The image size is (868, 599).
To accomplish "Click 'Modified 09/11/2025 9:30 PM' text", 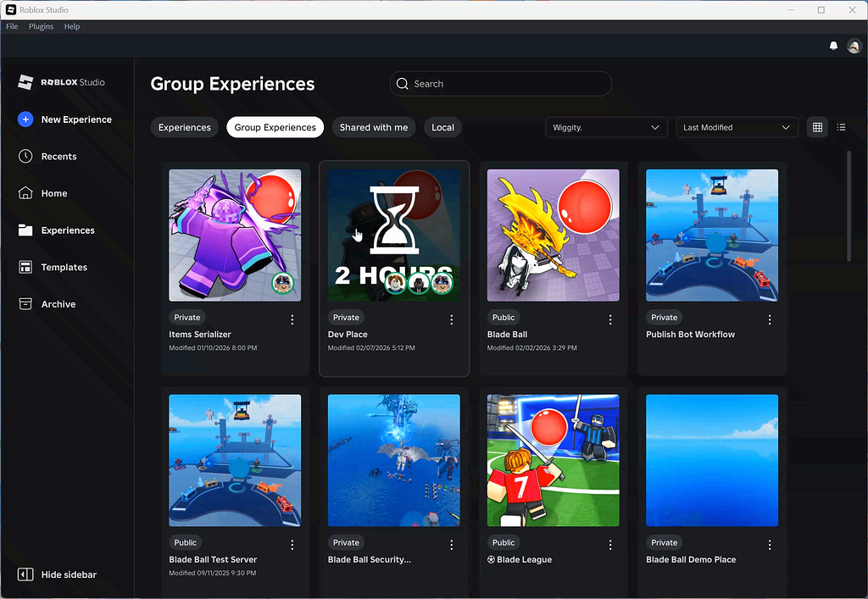I will (x=213, y=573).
